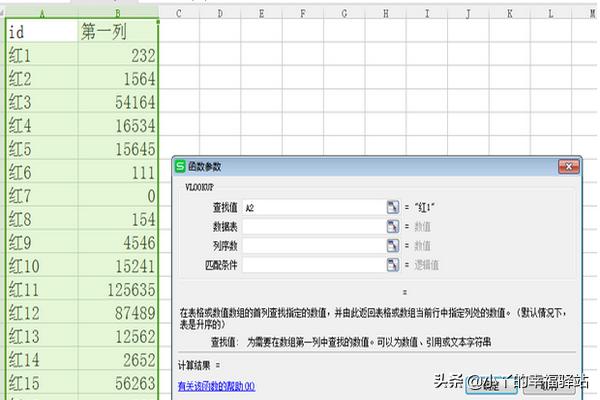Image resolution: width=600 pixels, height=400 pixels.
Task: Click range picker icon beside 查找值 field
Action: (x=393, y=207)
